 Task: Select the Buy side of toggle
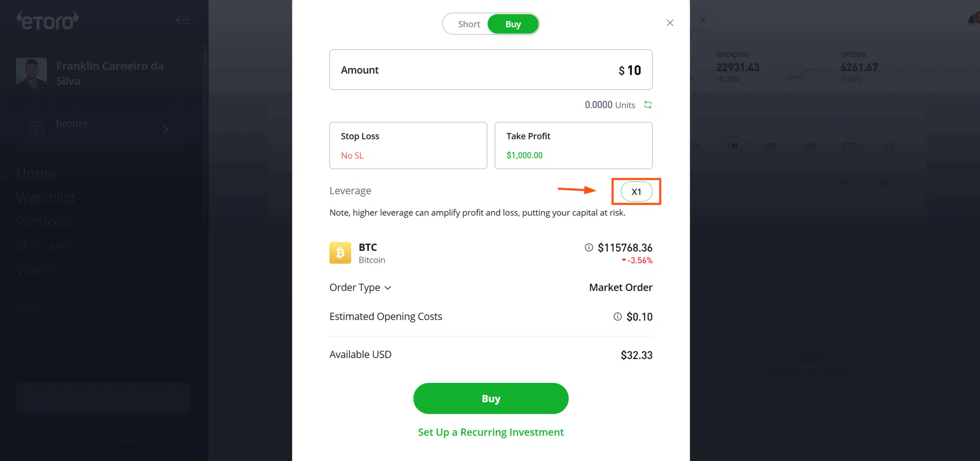point(513,24)
